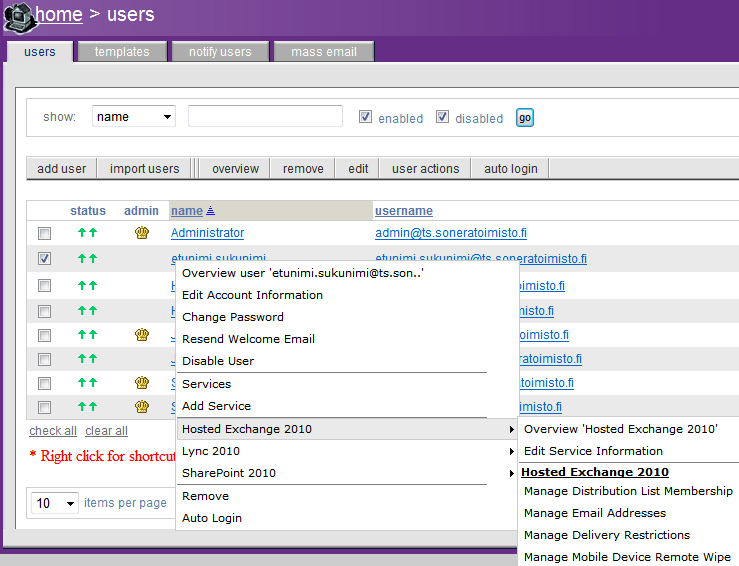Image resolution: width=739 pixels, height=566 pixels.
Task: Uncheck the etunimi sukunimi row checkbox
Action: pyautogui.click(x=44, y=259)
